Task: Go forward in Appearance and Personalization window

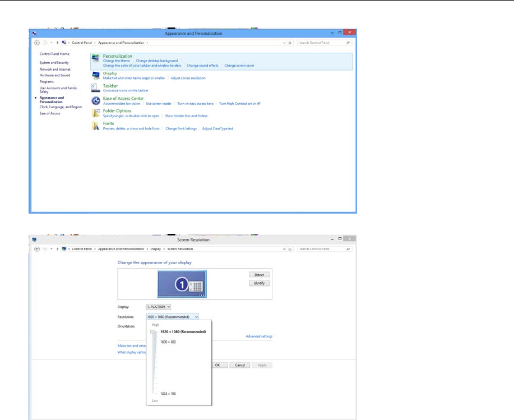Action: [x=45, y=43]
